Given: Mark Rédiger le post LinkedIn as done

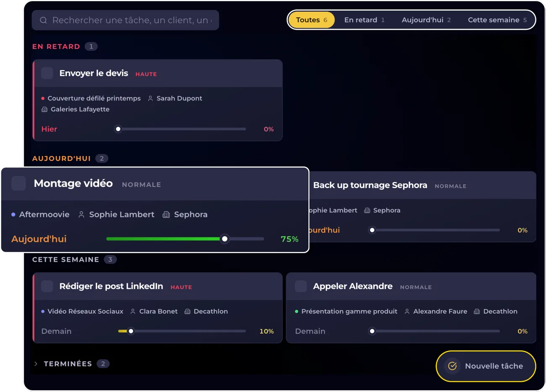Looking at the screenshot, I should coord(47,286).
